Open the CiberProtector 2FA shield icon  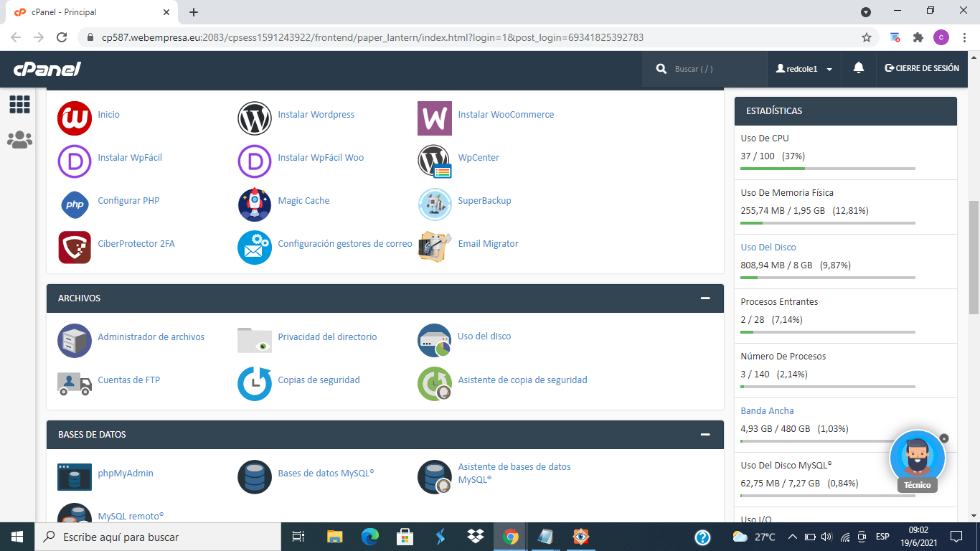75,248
